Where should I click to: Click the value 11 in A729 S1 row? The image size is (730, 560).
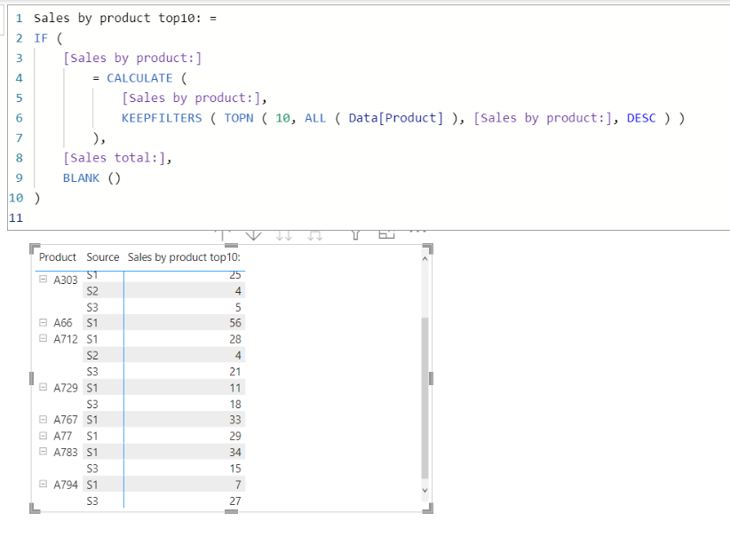pyautogui.click(x=235, y=388)
